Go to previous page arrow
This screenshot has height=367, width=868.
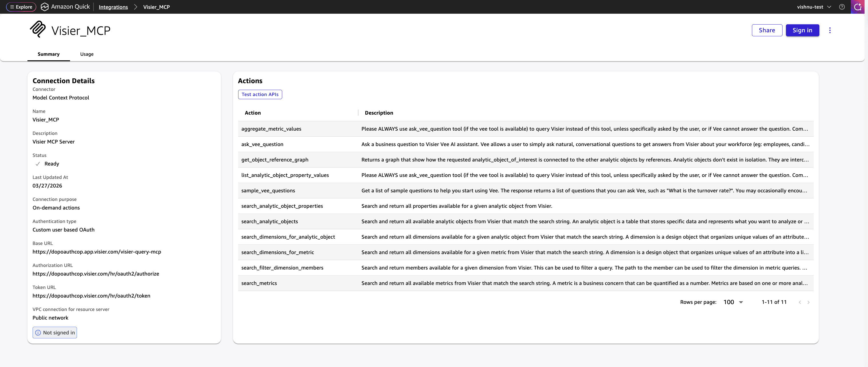pos(800,302)
